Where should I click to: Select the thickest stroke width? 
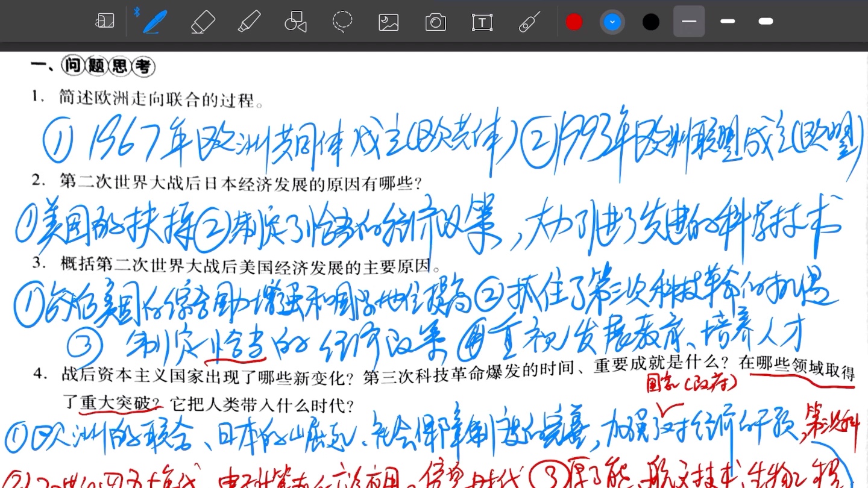tap(766, 22)
